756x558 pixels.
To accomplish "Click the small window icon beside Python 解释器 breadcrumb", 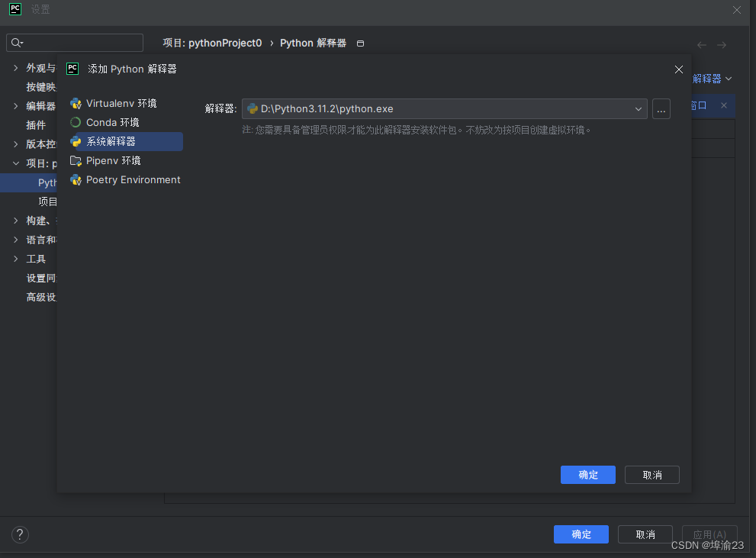I will pos(360,44).
